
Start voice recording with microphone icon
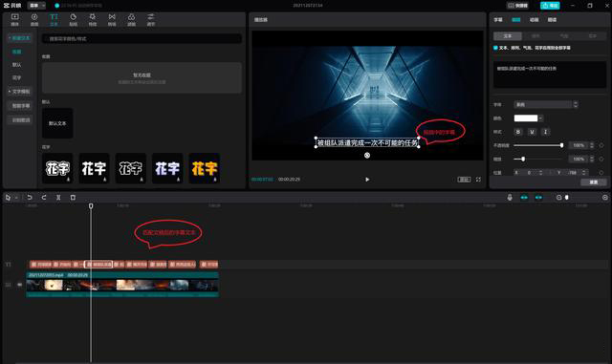pyautogui.click(x=510, y=198)
